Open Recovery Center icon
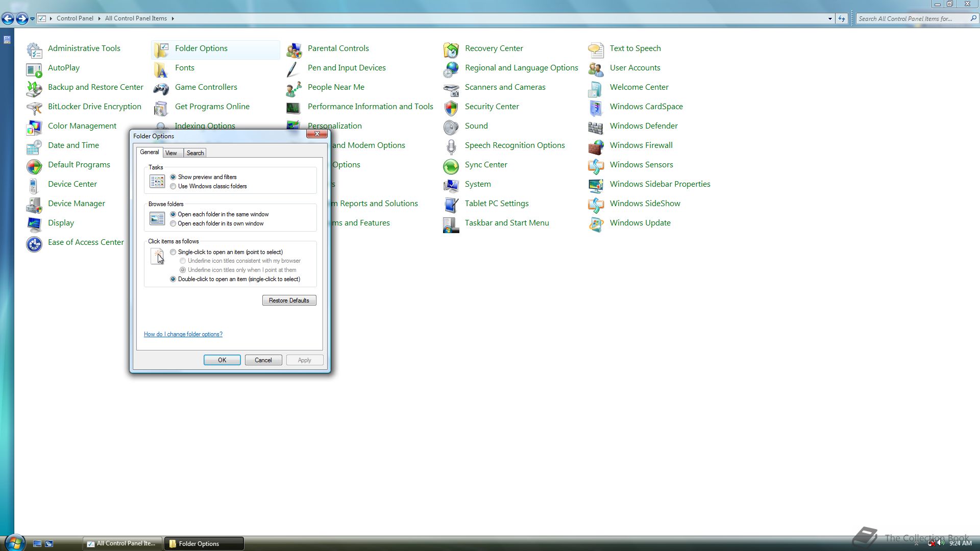This screenshot has width=980, height=551. pos(451,49)
